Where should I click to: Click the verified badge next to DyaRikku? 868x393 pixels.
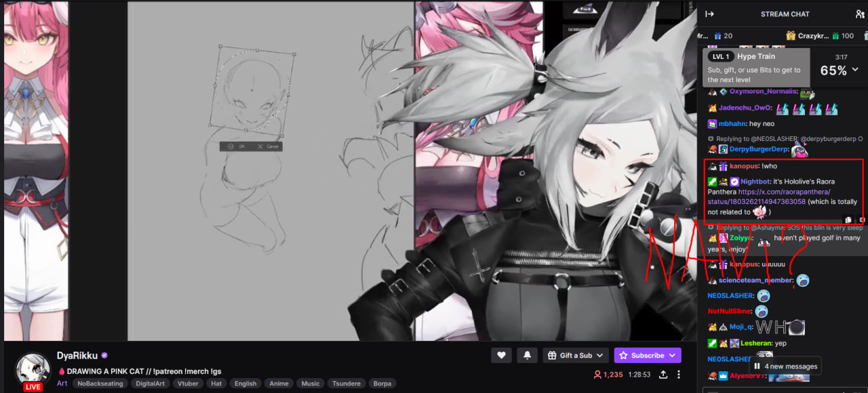pyautogui.click(x=104, y=355)
